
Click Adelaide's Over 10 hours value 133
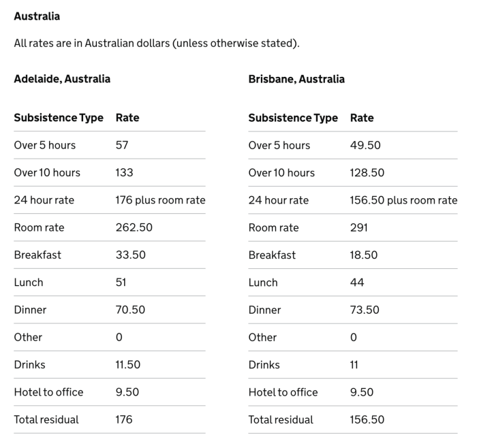point(125,173)
